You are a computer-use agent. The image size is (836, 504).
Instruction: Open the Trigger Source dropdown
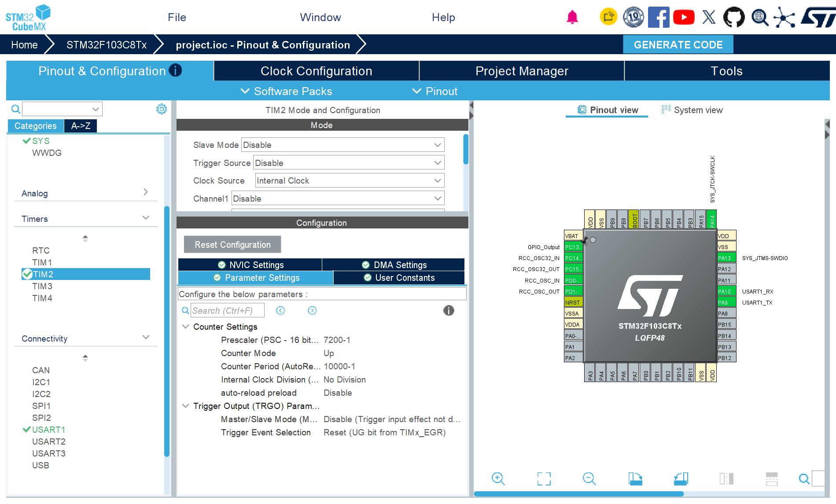349,163
